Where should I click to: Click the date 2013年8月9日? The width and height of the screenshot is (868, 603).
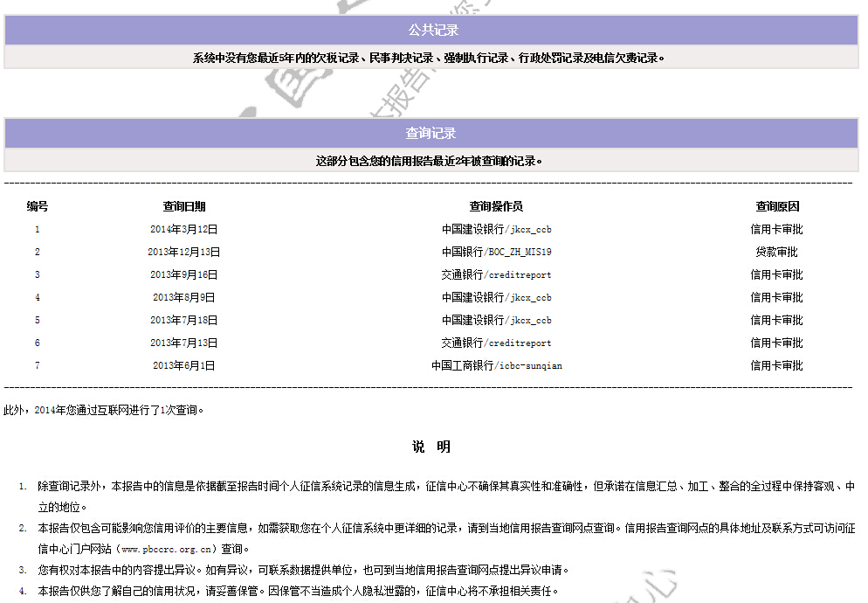pyautogui.click(x=183, y=297)
